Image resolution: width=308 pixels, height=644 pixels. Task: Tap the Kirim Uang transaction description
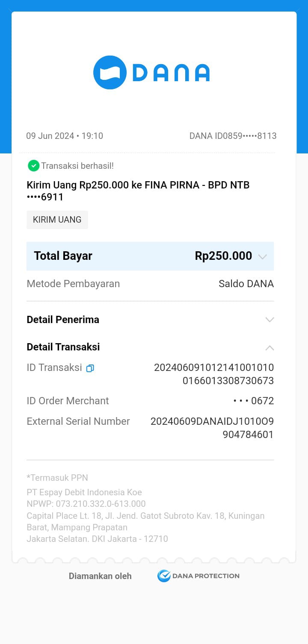(138, 191)
